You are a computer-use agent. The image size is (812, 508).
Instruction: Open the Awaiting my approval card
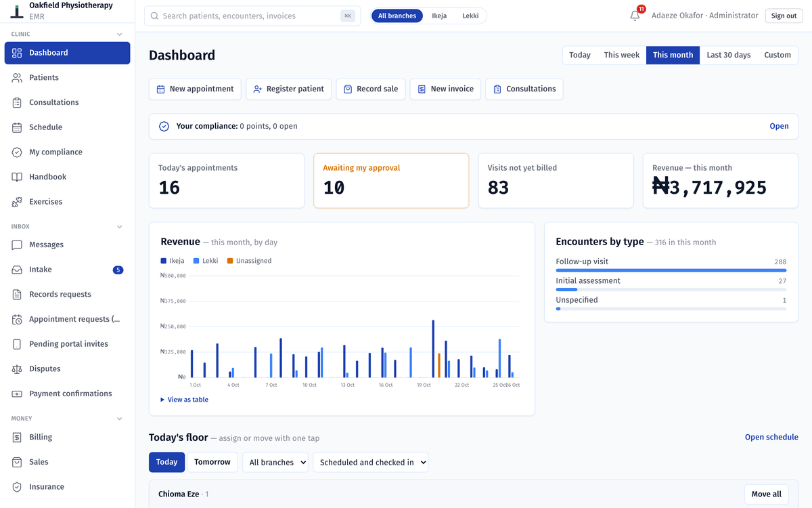[x=391, y=181]
